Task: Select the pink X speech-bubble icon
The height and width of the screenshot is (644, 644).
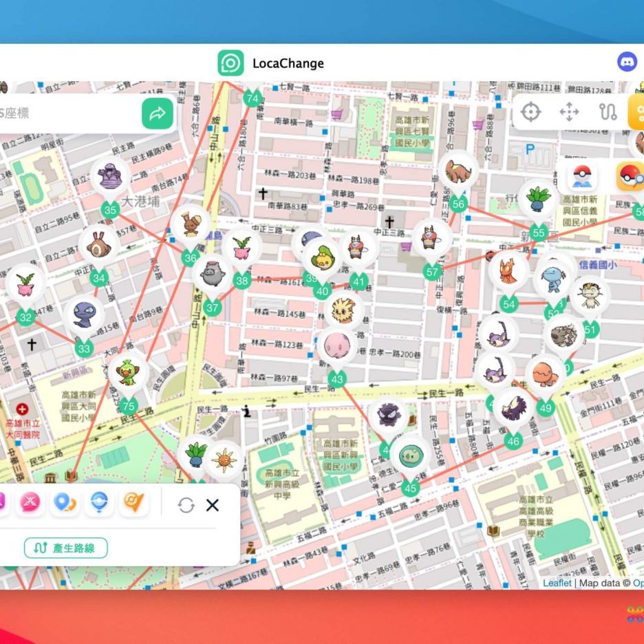Action: (x=30, y=504)
